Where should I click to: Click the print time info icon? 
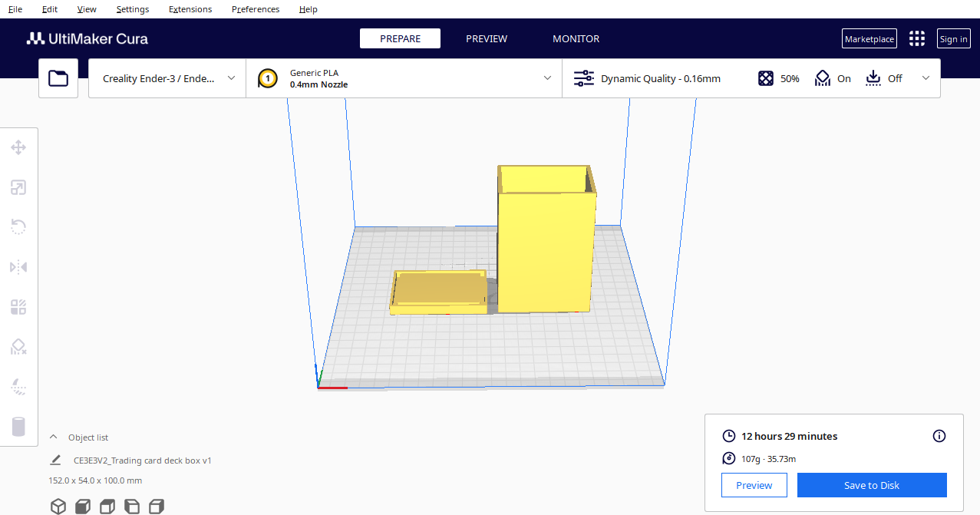tap(939, 436)
